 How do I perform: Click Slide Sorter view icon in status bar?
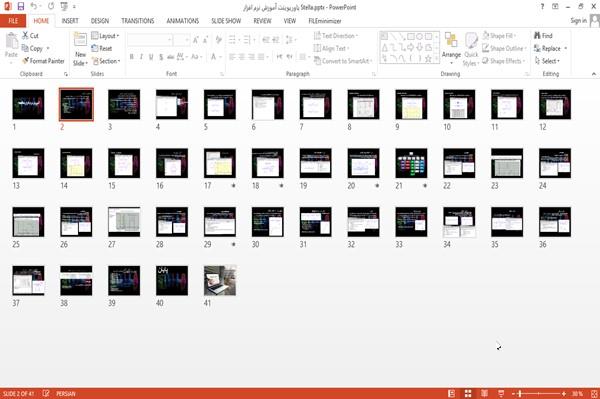coord(468,393)
